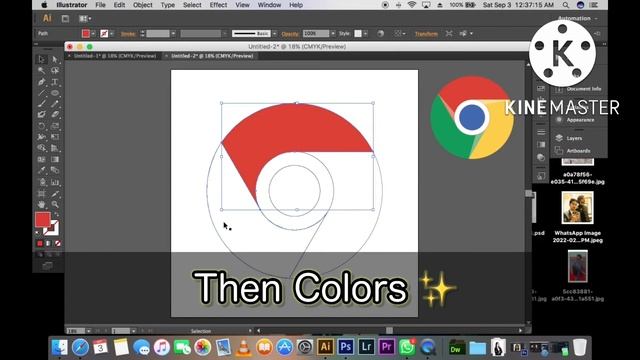640x360 pixels.
Task: Select the Hand tool
Action: click(x=42, y=204)
